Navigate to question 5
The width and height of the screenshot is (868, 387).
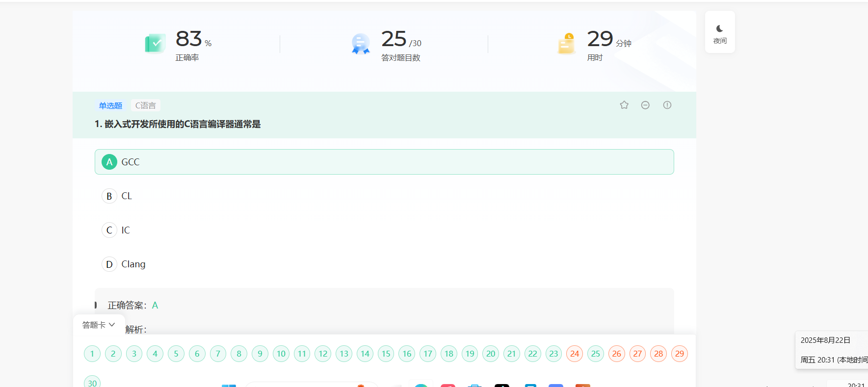(x=176, y=354)
